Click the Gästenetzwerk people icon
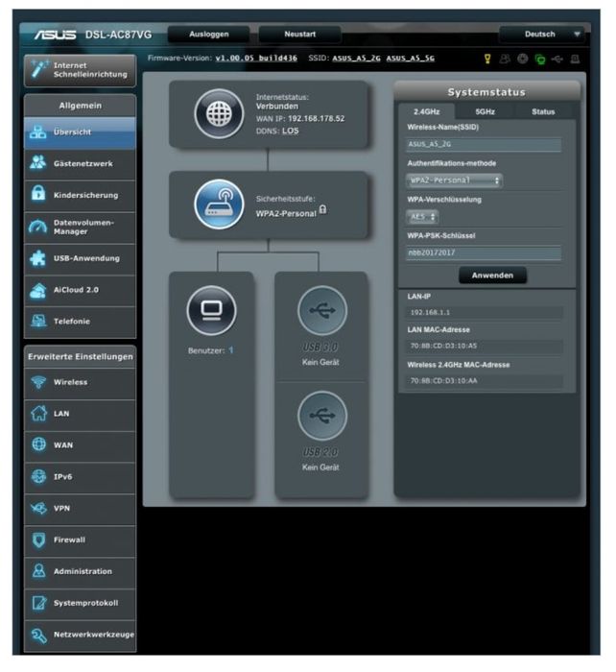 [38, 163]
